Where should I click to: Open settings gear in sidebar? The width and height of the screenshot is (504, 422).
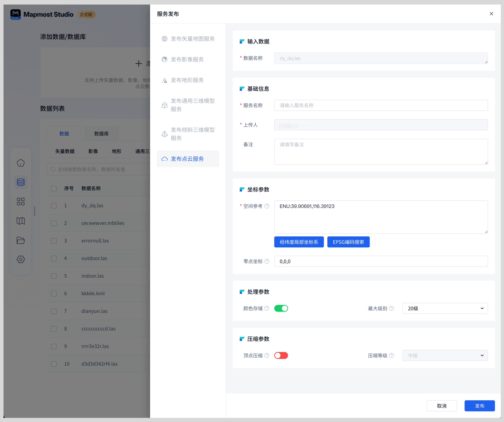point(21,259)
